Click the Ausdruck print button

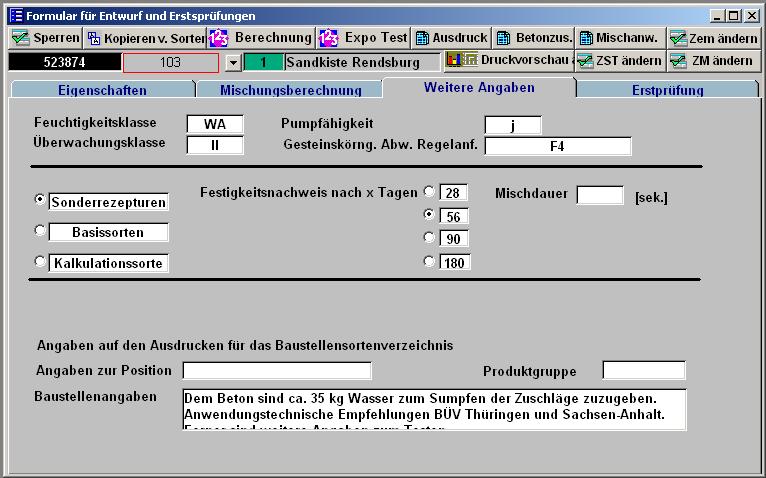coord(452,38)
